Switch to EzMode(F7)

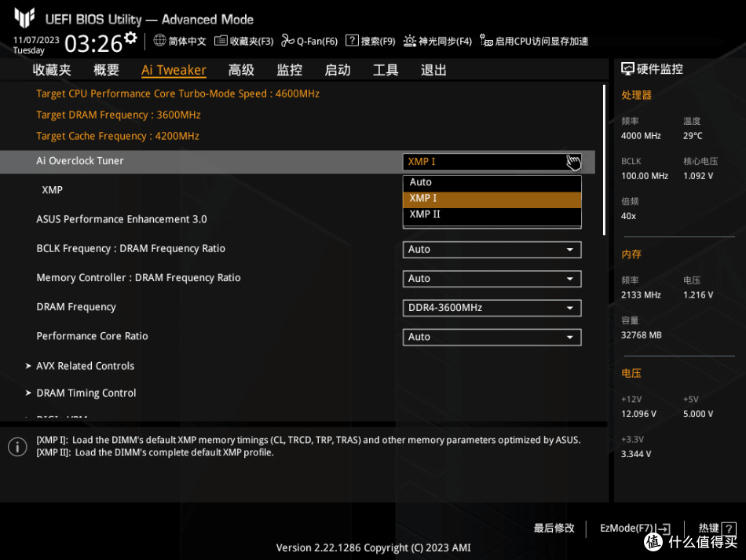(634, 528)
